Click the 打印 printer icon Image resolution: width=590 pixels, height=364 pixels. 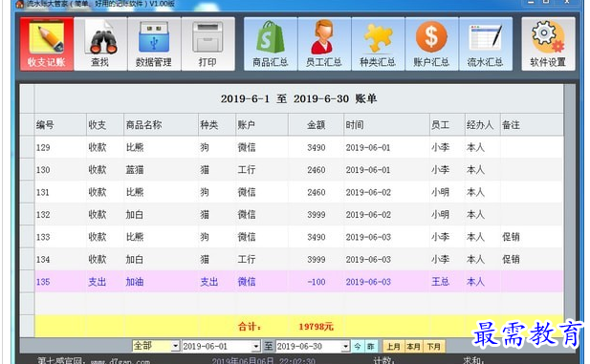click(x=208, y=44)
